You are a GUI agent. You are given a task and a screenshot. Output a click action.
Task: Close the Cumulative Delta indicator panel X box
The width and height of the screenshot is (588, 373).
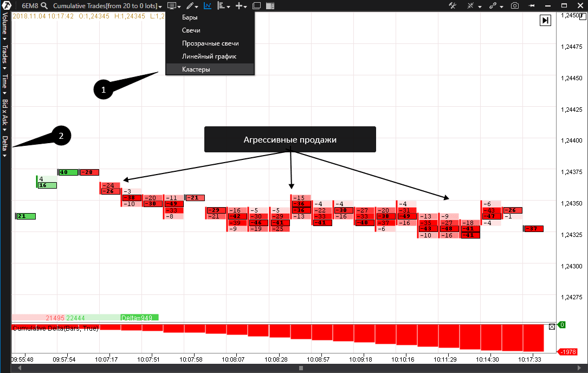click(x=552, y=326)
